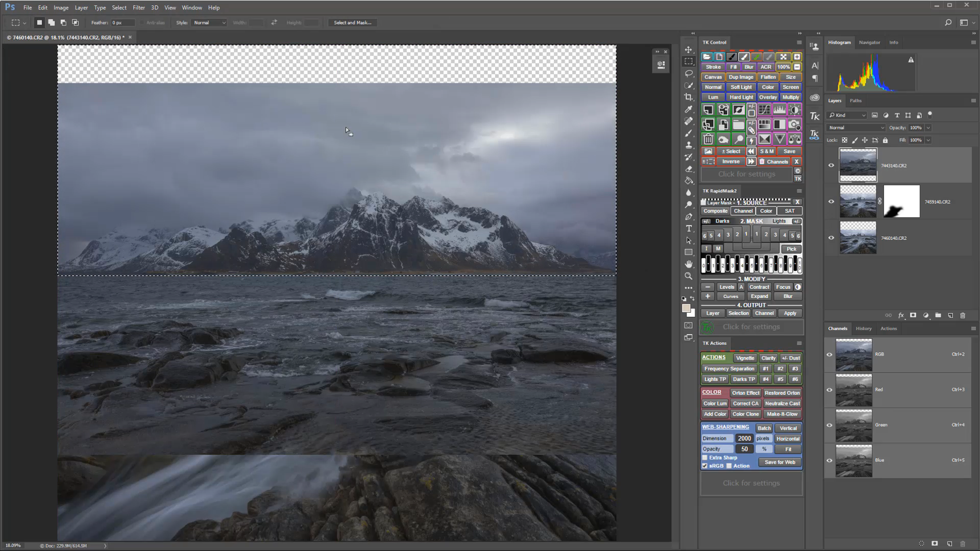980x551 pixels.
Task: Select the Zoom tool in toolbar
Action: pos(689,276)
